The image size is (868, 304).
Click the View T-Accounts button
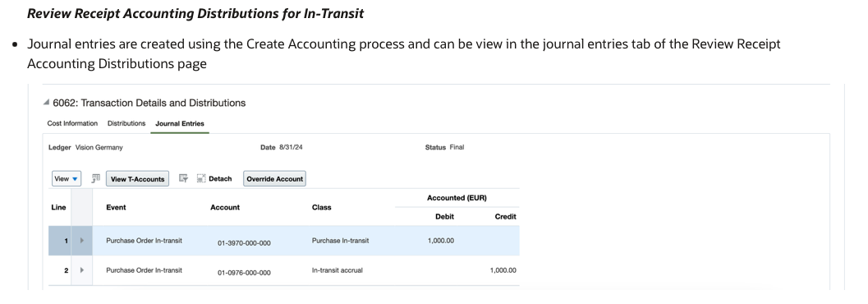coord(137,179)
